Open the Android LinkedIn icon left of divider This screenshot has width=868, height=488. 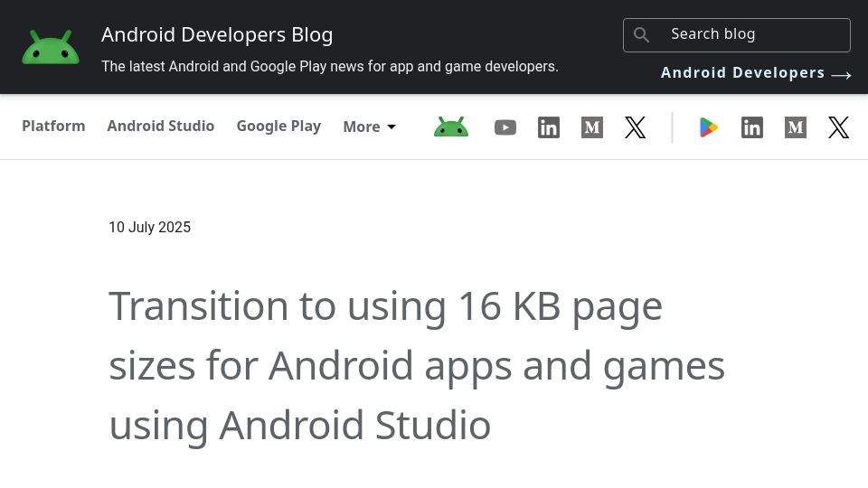click(x=549, y=127)
